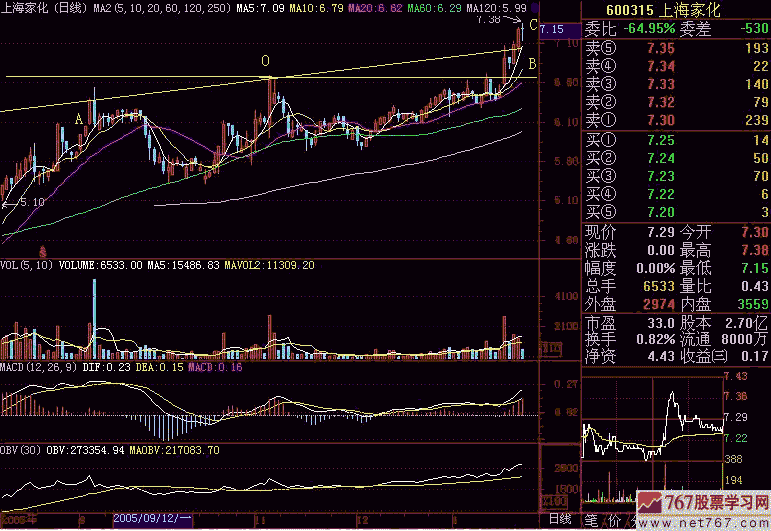
Task: Select the 买① 7.25 bid row
Action: tap(675, 141)
